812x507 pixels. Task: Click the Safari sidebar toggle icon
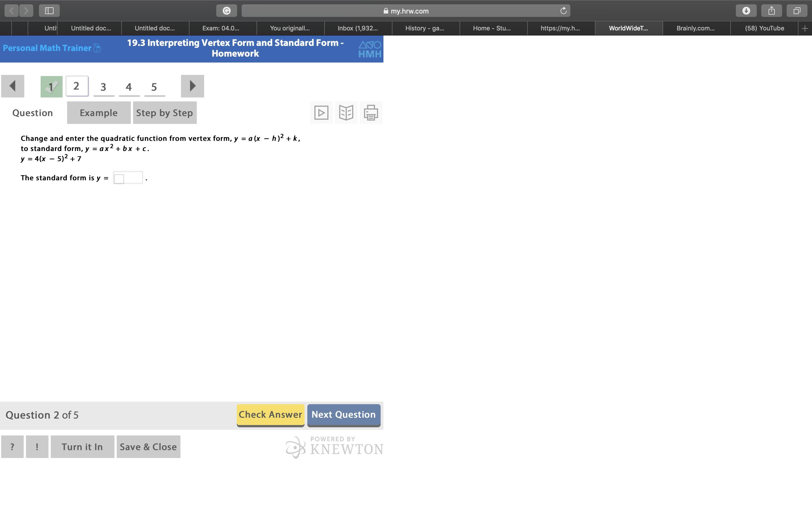(49, 11)
